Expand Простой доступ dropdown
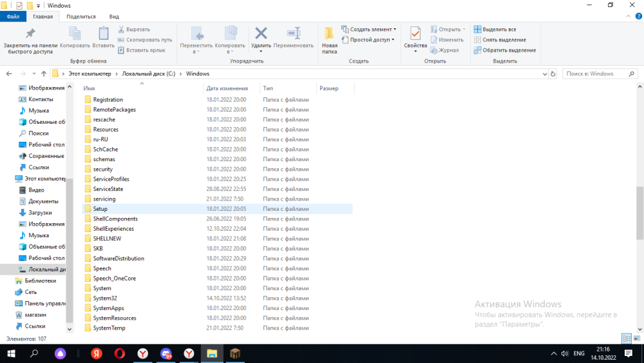This screenshot has width=644, height=363. click(368, 40)
